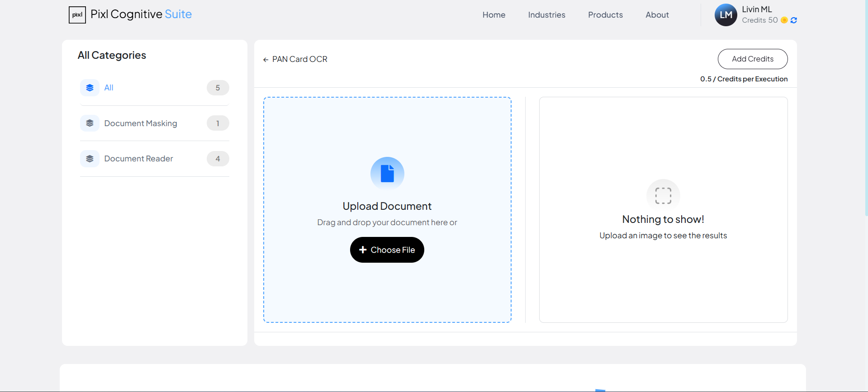Viewport: 868px width, 392px height.
Task: Click the refresh credits icon
Action: pyautogui.click(x=794, y=20)
